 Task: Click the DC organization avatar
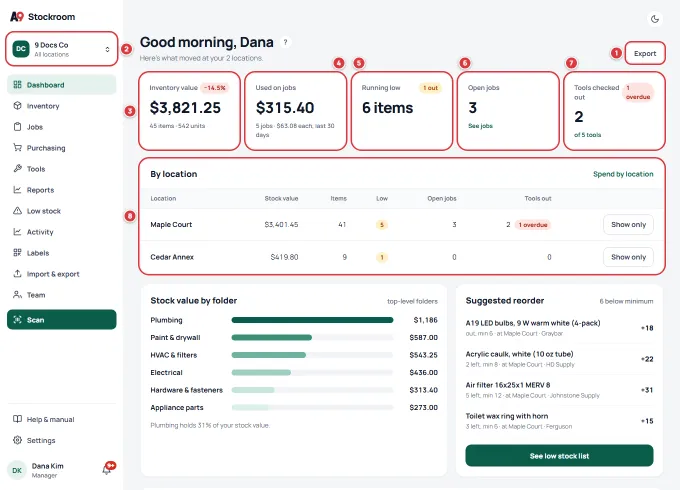pyautogui.click(x=21, y=49)
